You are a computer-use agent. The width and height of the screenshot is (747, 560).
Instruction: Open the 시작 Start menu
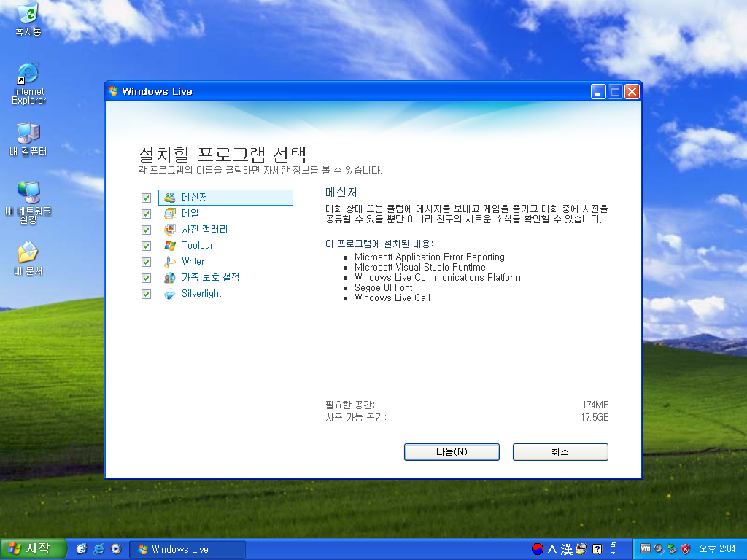pos(32,549)
